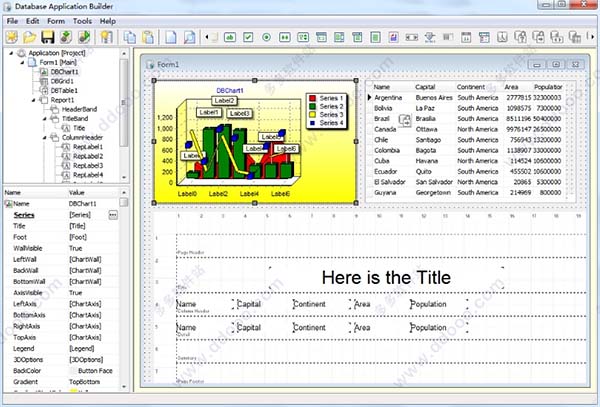600x407 pixels.
Task: Select RepLabel3 in the component tree
Action: pos(88,166)
